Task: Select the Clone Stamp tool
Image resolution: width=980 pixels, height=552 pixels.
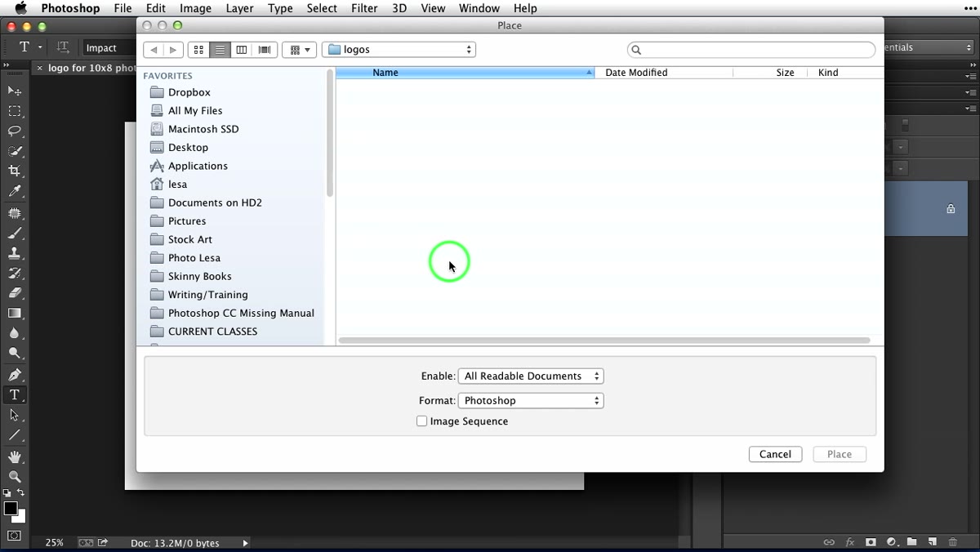Action: click(x=15, y=253)
